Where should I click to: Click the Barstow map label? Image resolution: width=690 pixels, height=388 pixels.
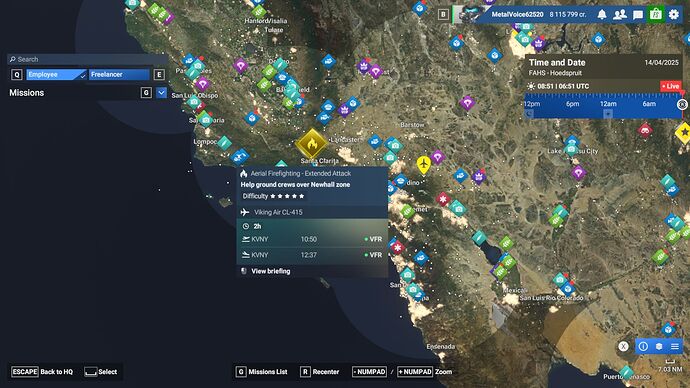[412, 125]
